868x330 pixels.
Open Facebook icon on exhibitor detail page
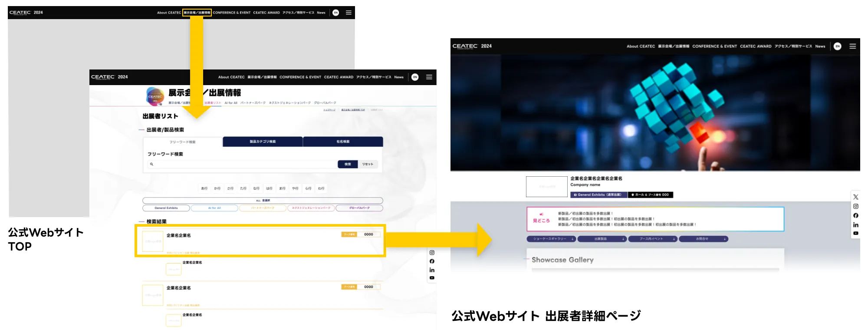tap(856, 215)
